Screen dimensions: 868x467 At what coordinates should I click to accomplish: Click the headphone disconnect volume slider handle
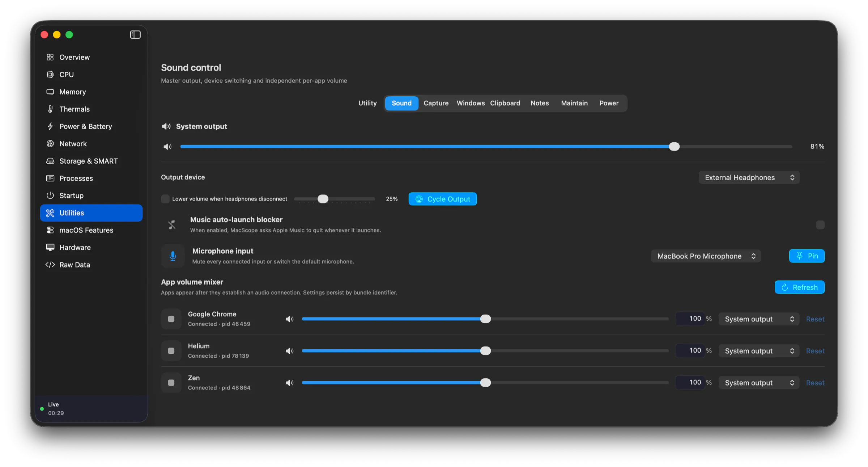pos(323,199)
